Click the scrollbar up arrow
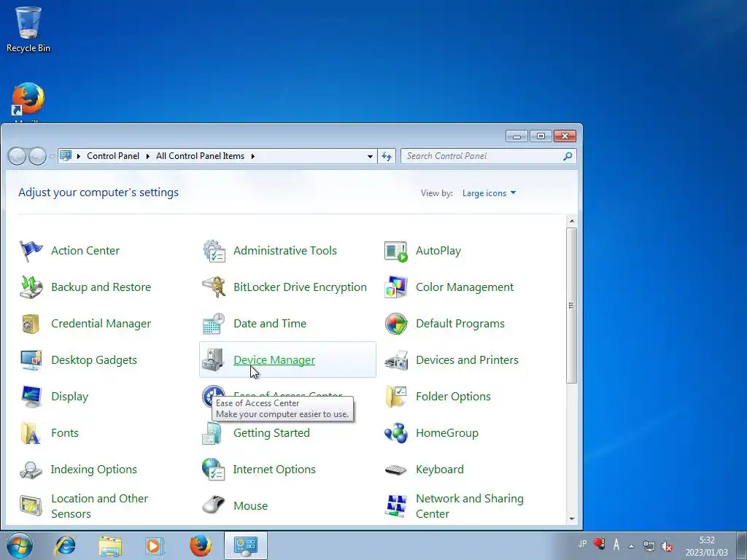The height and width of the screenshot is (560, 747). (572, 221)
